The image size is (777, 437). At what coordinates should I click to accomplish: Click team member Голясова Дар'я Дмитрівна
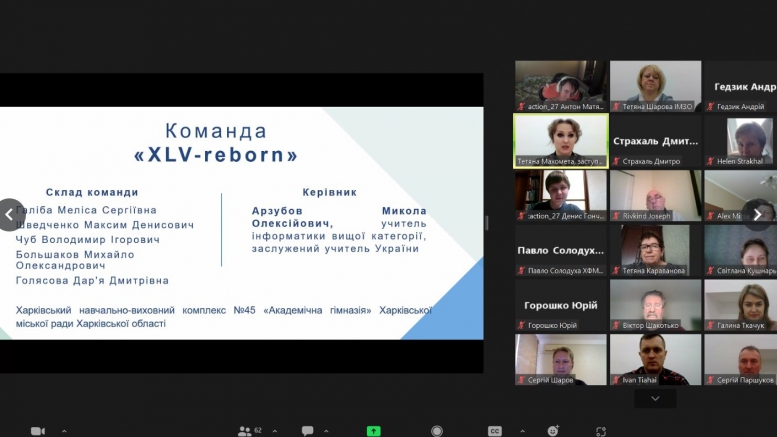tap(92, 280)
